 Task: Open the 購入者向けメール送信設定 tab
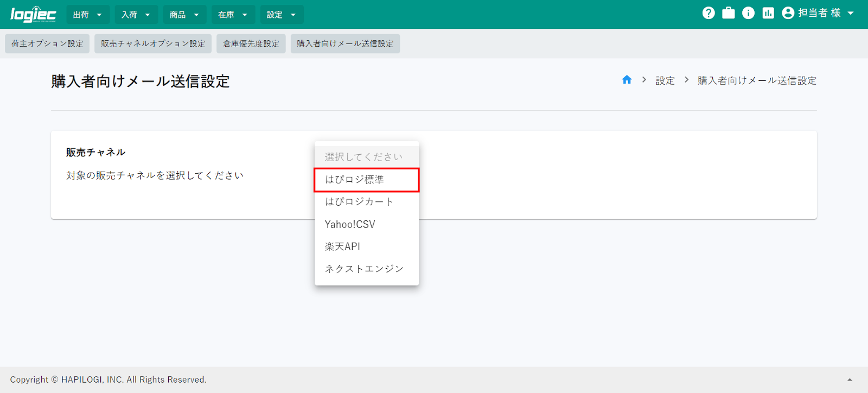click(345, 43)
